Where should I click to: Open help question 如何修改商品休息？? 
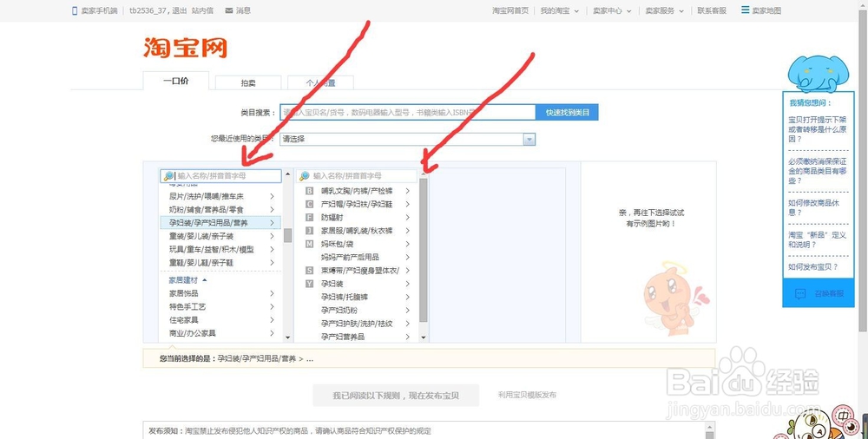tap(814, 207)
